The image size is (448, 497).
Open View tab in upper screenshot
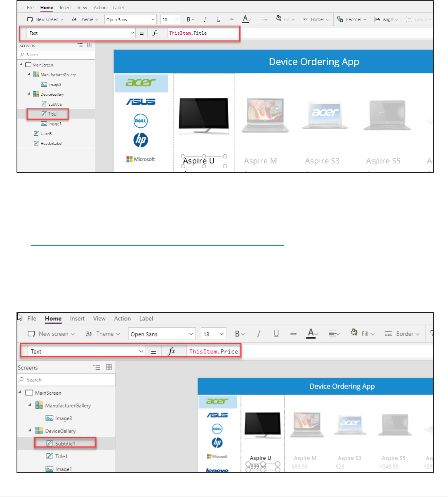[83, 7]
